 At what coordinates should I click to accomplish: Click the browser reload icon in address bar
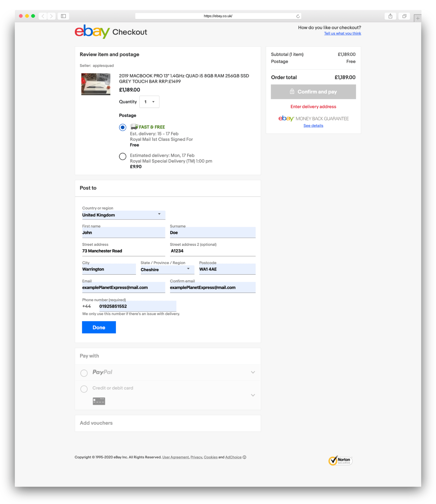click(x=298, y=16)
